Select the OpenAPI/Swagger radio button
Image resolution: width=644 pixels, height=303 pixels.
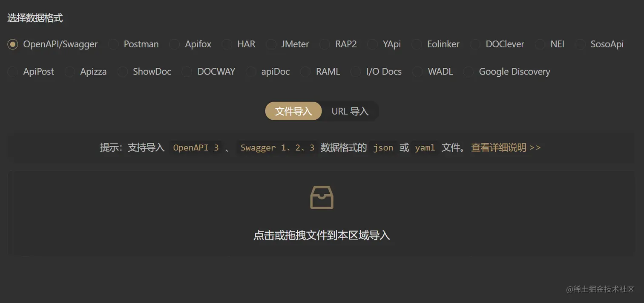click(13, 44)
